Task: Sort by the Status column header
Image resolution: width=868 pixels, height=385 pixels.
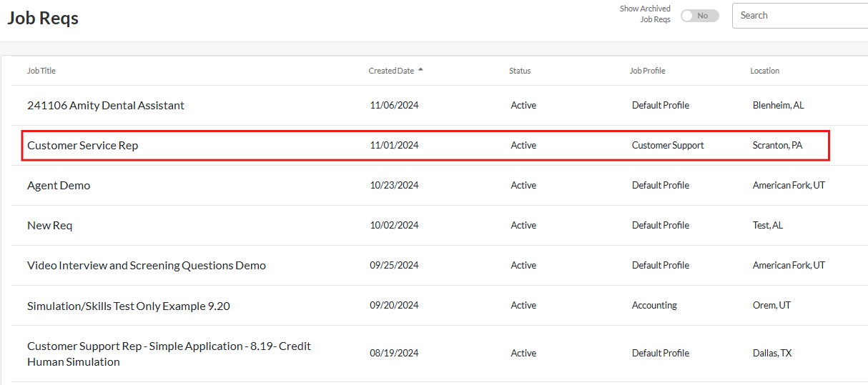Action: pyautogui.click(x=520, y=71)
